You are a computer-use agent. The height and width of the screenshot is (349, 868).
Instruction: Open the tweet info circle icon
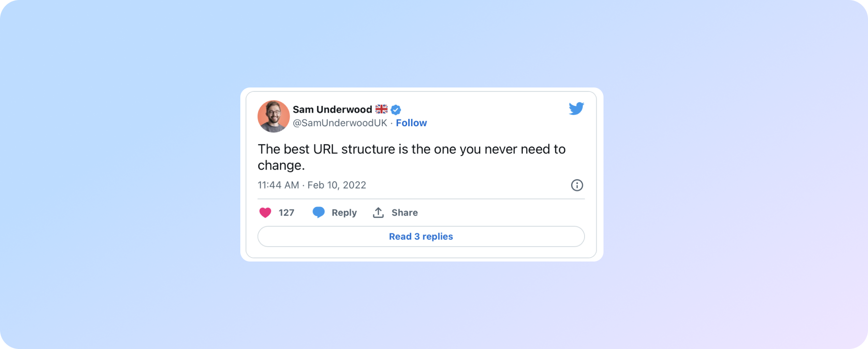[x=577, y=185]
